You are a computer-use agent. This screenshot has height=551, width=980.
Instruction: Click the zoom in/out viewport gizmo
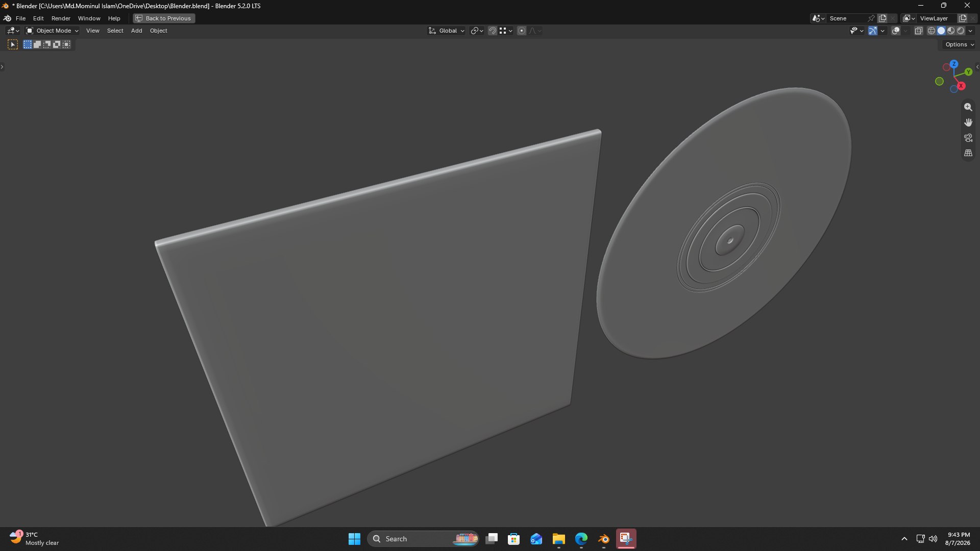(968, 107)
